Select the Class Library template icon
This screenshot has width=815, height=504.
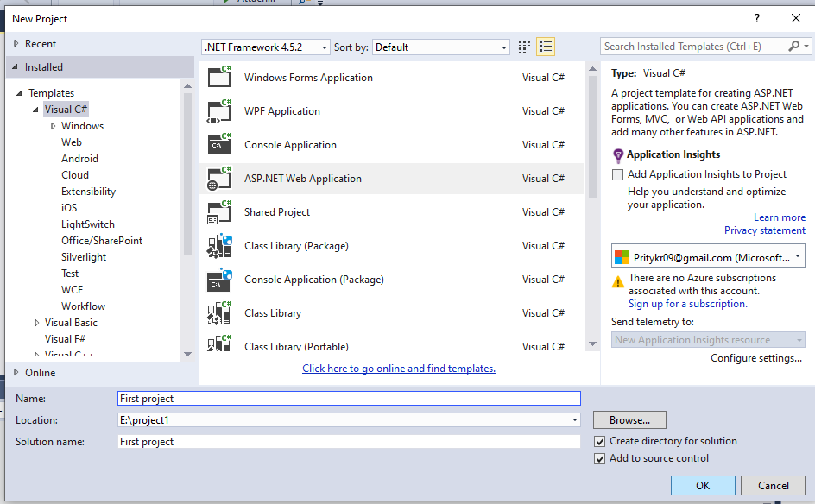(x=219, y=312)
